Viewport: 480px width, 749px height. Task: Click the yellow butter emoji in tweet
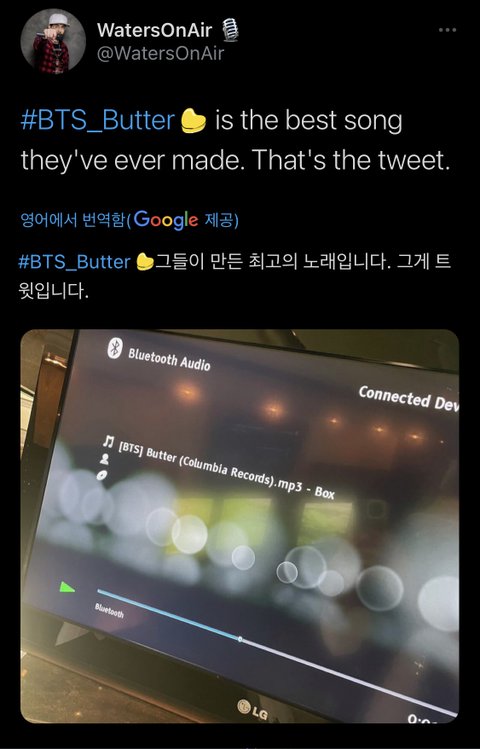pyautogui.click(x=193, y=120)
